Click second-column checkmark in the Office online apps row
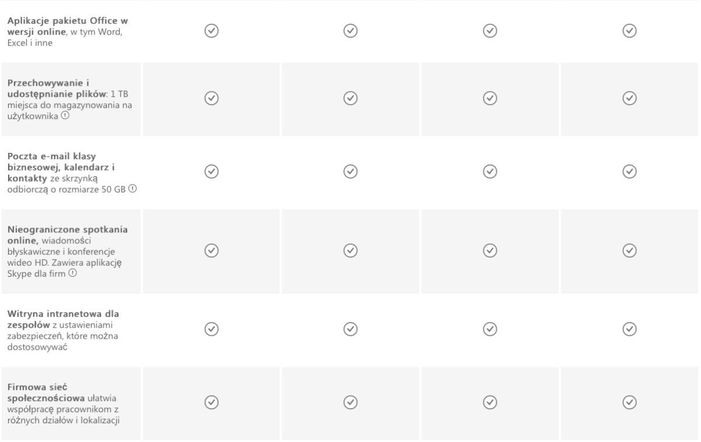 (350, 31)
